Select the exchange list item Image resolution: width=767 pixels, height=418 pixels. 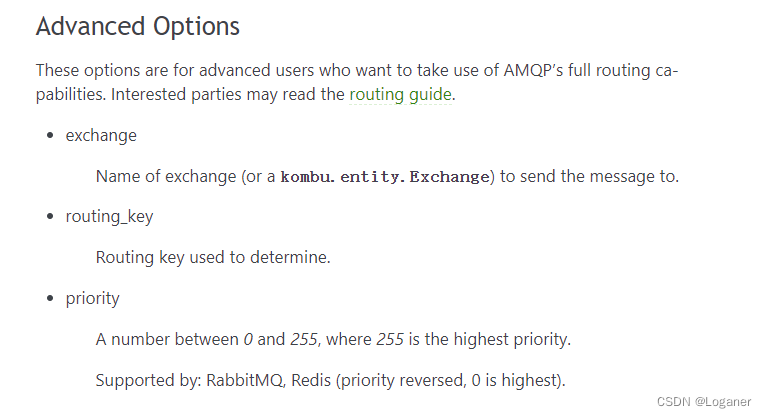(101, 135)
